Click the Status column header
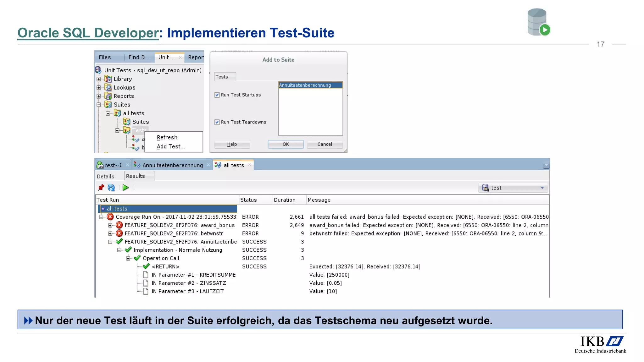Image resolution: width=644 pixels, height=362 pixels. point(256,200)
